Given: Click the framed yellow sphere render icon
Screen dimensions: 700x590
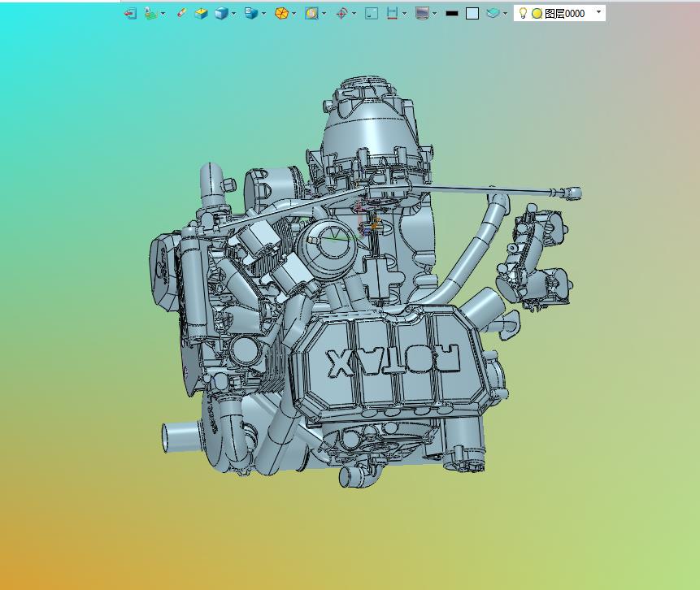Looking at the screenshot, I should click(x=311, y=13).
